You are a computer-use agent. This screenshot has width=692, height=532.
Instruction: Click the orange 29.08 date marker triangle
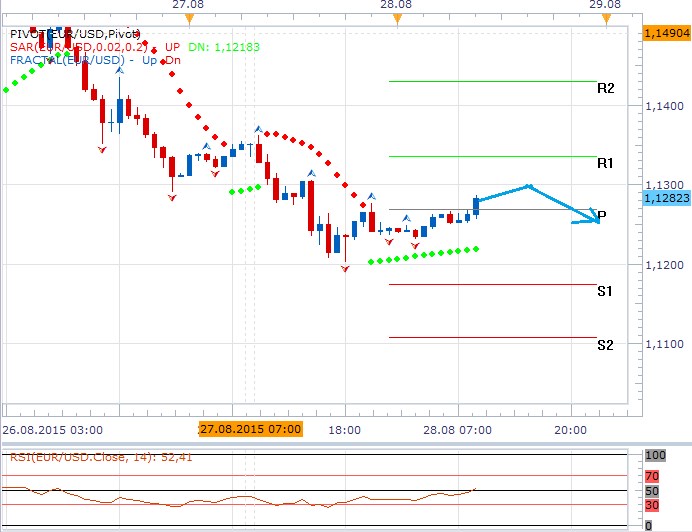(x=605, y=19)
